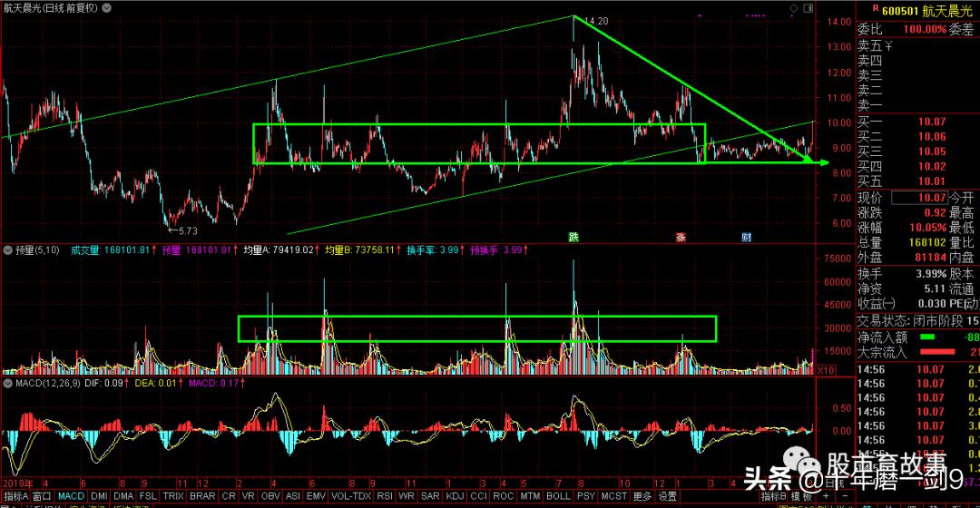Choose the MCST indicator
Image resolution: width=980 pixels, height=508 pixels.
point(613,496)
